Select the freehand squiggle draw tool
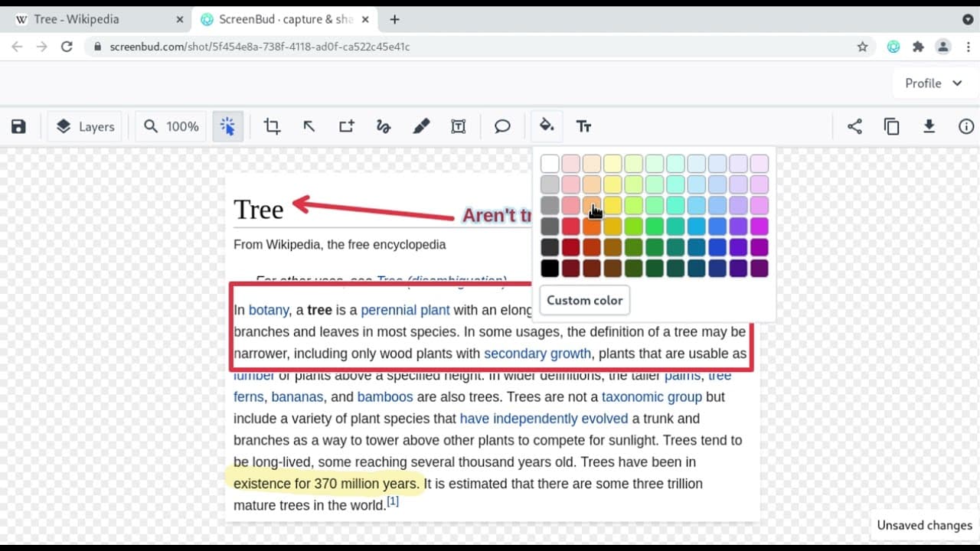Screen dimensions: 980x551 click(x=384, y=126)
